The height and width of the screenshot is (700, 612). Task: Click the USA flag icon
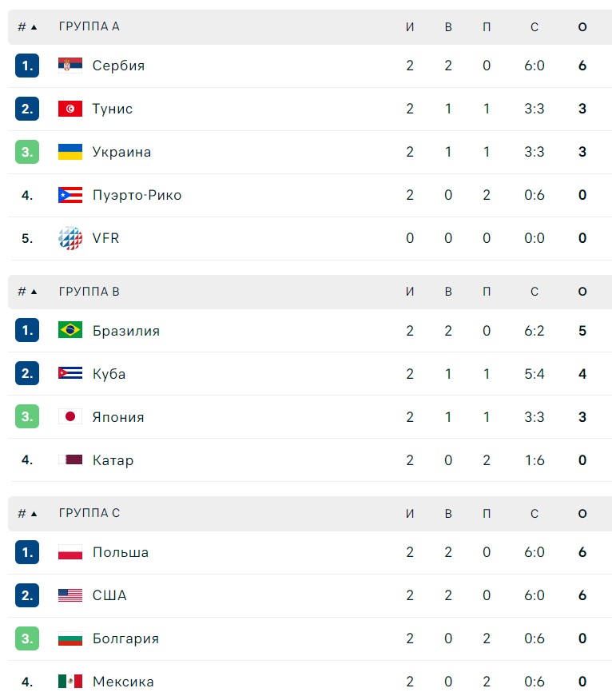(x=70, y=595)
